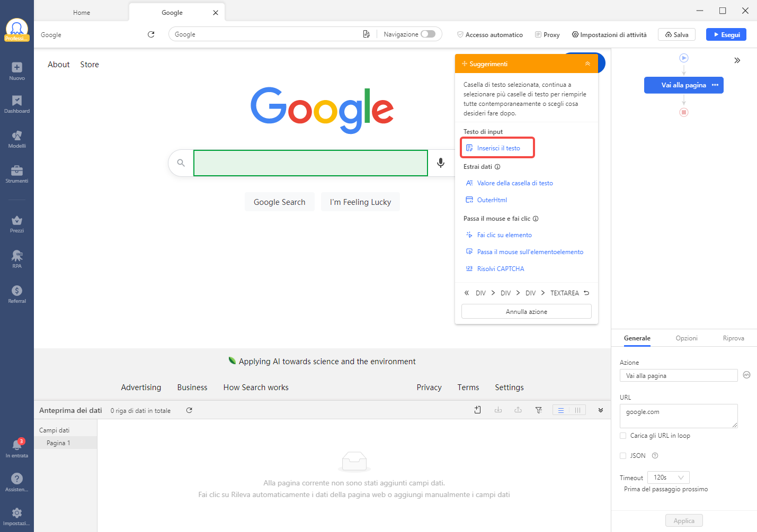The height and width of the screenshot is (532, 757).
Task: Toggle the Navigazione switch
Action: coord(427,33)
